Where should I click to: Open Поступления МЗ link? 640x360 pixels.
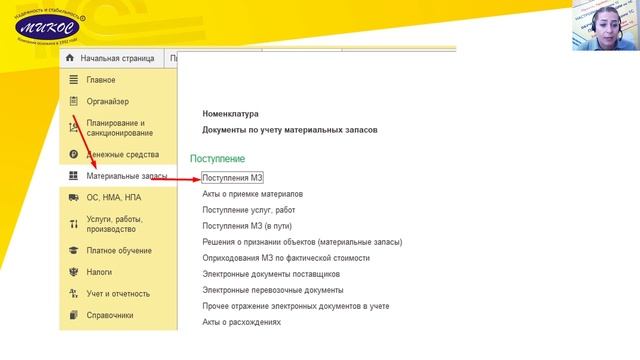coord(232,178)
